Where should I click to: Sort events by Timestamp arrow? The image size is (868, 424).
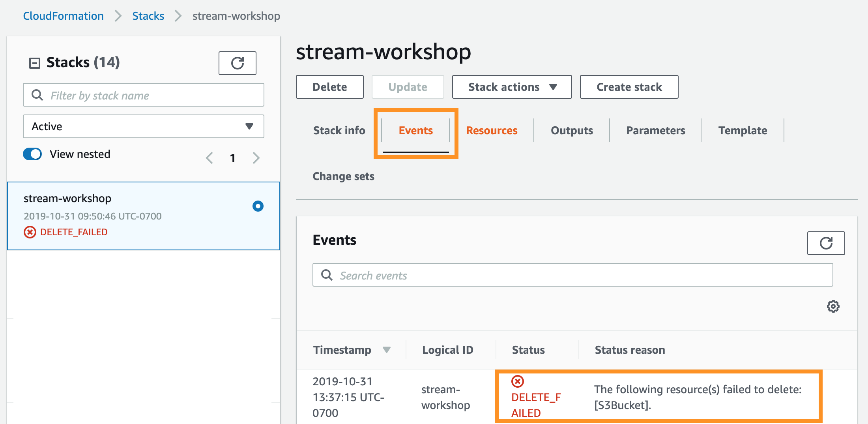[x=387, y=350]
